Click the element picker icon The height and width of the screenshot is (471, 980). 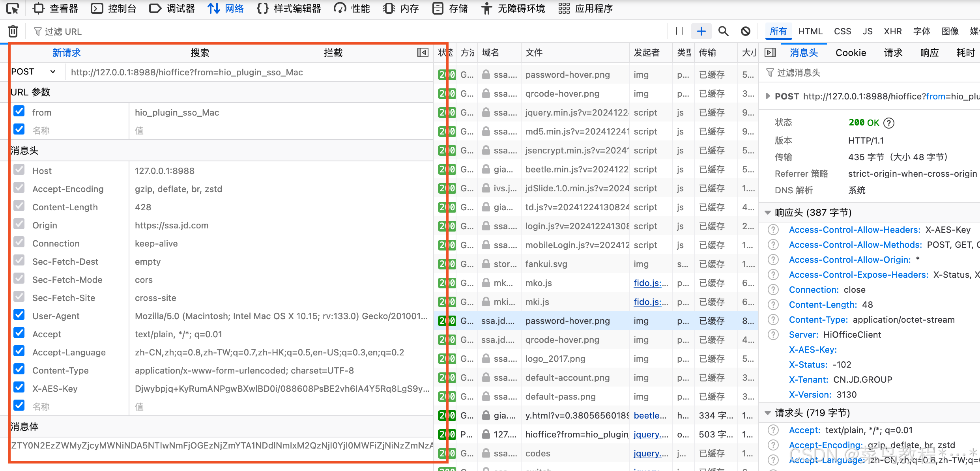pos(13,8)
